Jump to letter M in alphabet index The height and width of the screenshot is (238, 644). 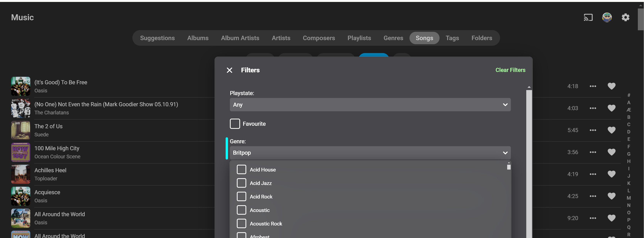pyautogui.click(x=629, y=198)
